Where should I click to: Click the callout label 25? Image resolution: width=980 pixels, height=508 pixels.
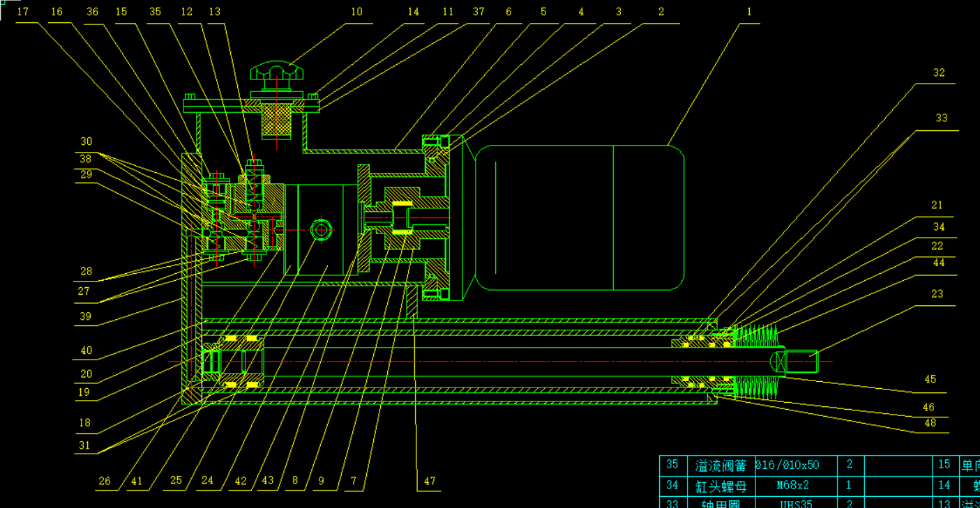[176, 481]
